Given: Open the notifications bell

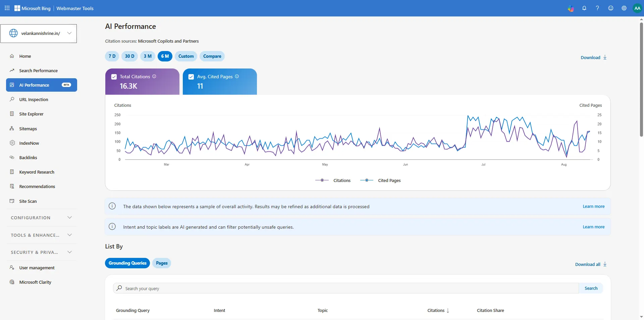Looking at the screenshot, I should tap(584, 8).
